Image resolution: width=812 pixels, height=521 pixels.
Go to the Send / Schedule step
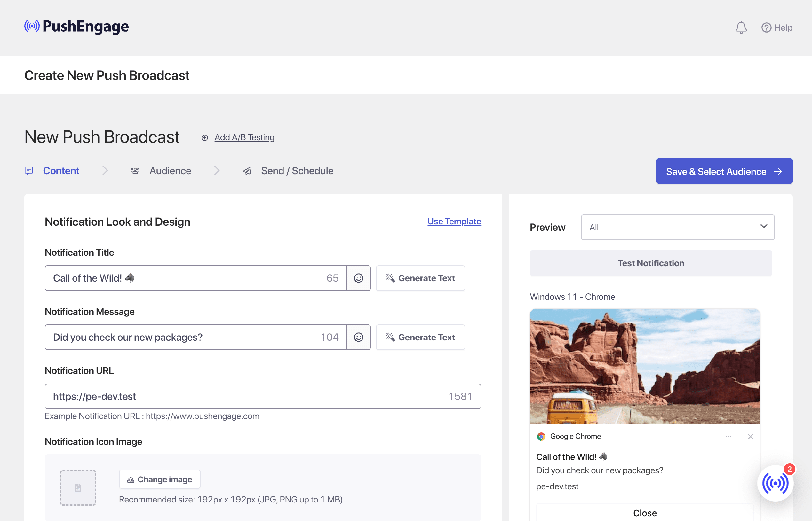tap(297, 171)
